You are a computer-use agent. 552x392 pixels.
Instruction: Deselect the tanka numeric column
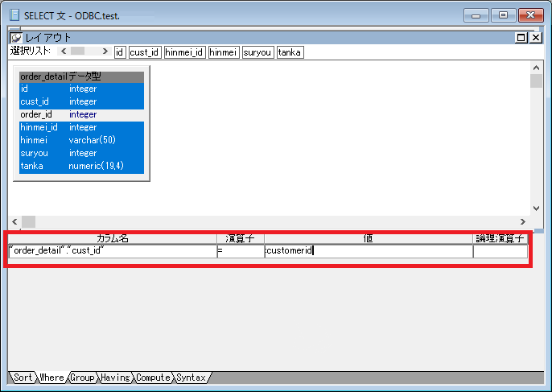(81, 166)
